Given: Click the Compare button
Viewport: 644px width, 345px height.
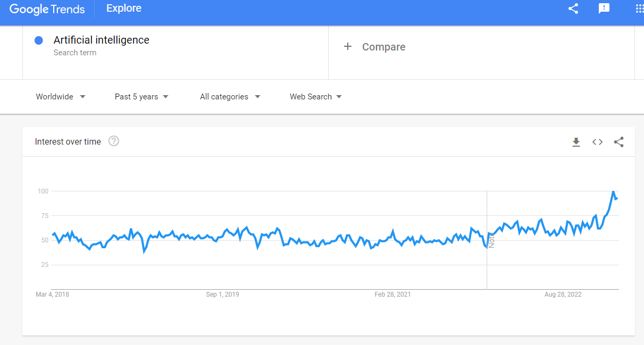Looking at the screenshot, I should point(383,47).
